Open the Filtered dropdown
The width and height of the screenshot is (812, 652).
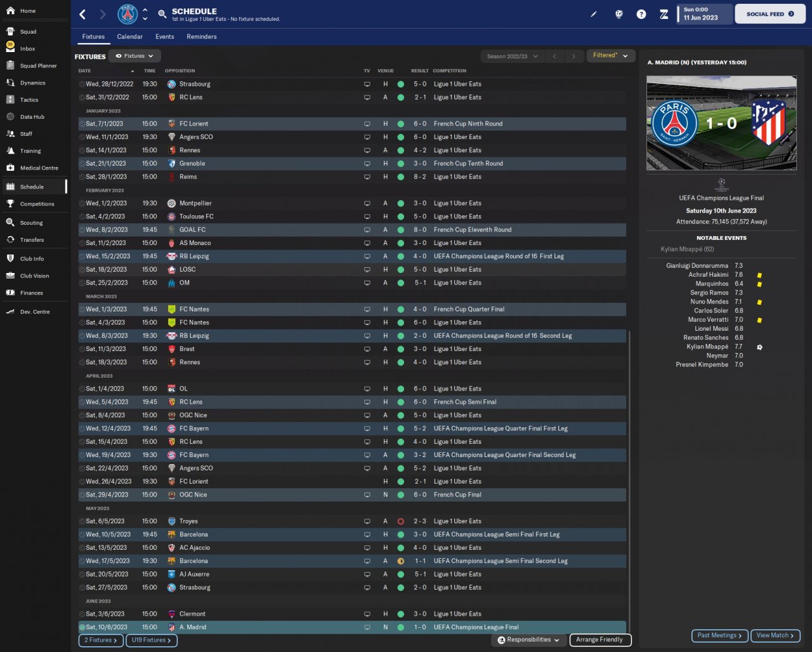pos(610,56)
